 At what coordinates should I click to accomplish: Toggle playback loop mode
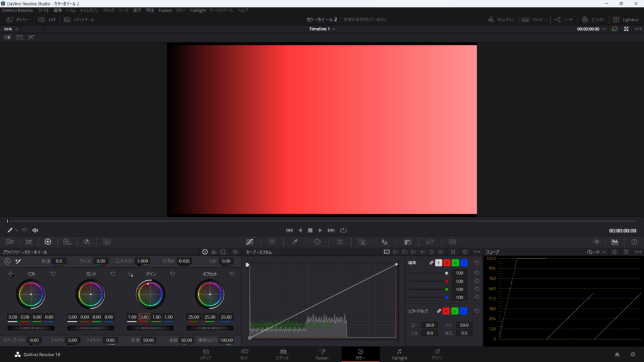343,231
